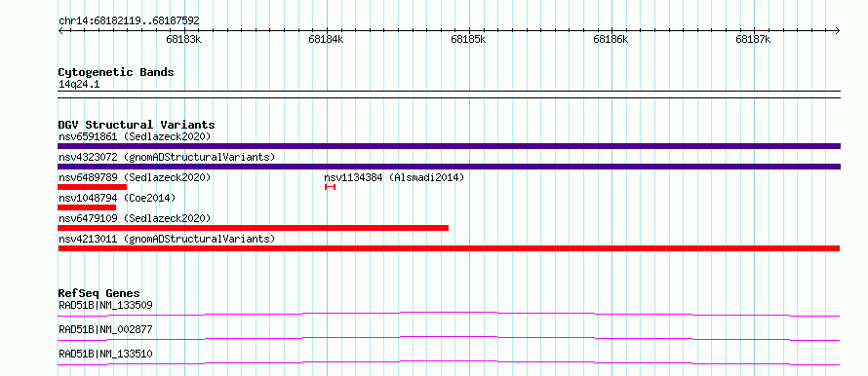Open variant nsv1134384 (Alsmadi2014) label
This screenshot has width=868, height=376.
coord(394,177)
